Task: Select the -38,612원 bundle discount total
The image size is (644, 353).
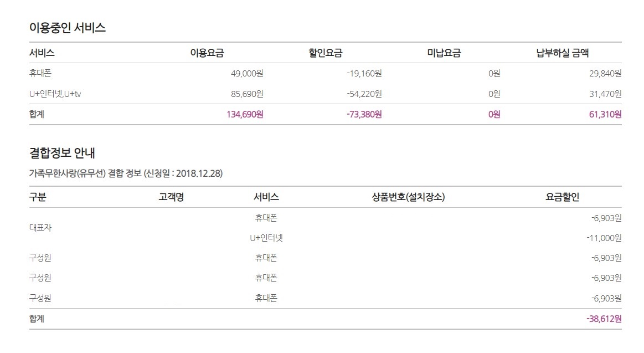Action: [x=604, y=319]
